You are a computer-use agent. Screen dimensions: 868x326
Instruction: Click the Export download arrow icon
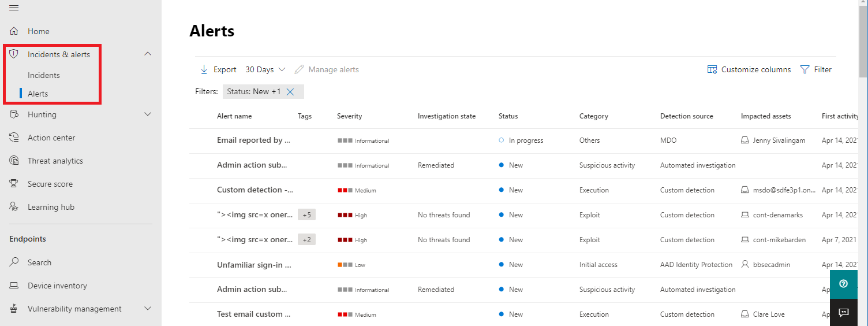[204, 69]
